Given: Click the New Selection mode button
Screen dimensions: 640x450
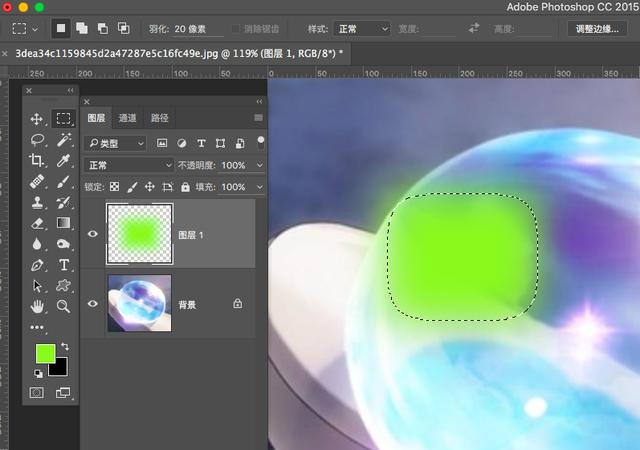Looking at the screenshot, I should (x=61, y=29).
